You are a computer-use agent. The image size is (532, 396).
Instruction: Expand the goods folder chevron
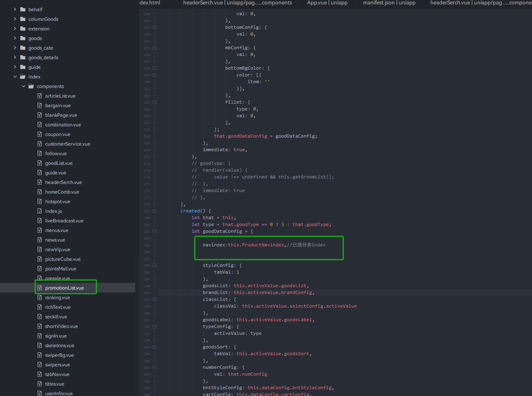click(15, 38)
